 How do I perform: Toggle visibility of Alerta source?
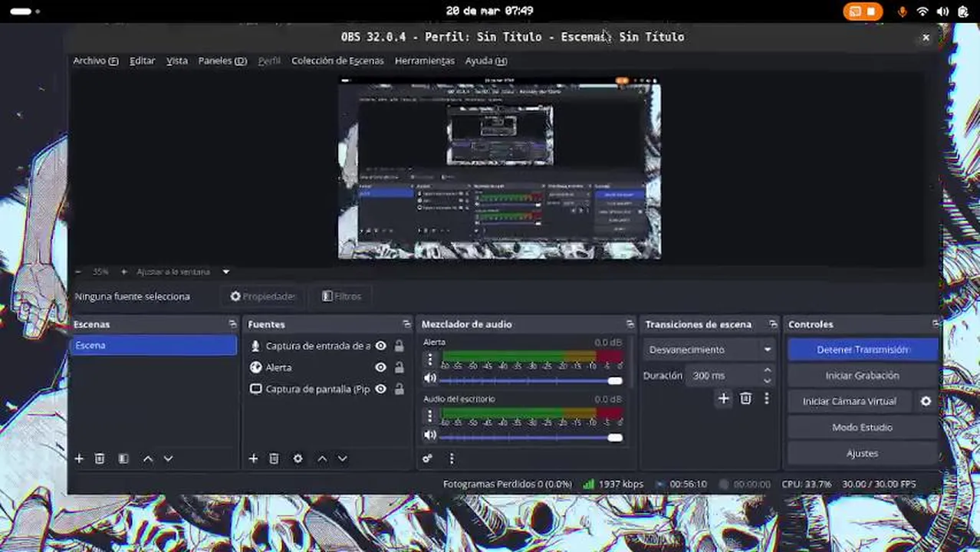(x=380, y=367)
